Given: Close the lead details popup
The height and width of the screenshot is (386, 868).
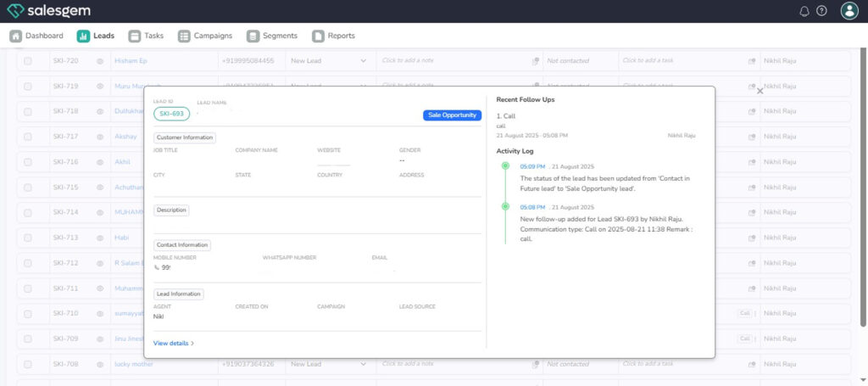Looking at the screenshot, I should click(759, 91).
